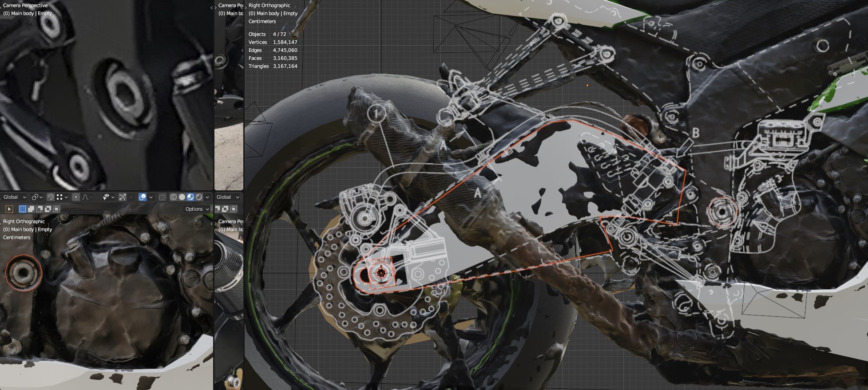
Task: Open the proportional editing falloff dropdown
Action: pyautogui.click(x=86, y=197)
